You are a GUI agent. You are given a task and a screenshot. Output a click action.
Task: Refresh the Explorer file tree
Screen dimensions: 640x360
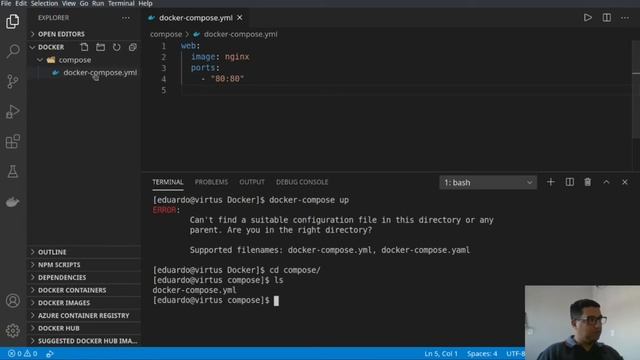click(117, 47)
